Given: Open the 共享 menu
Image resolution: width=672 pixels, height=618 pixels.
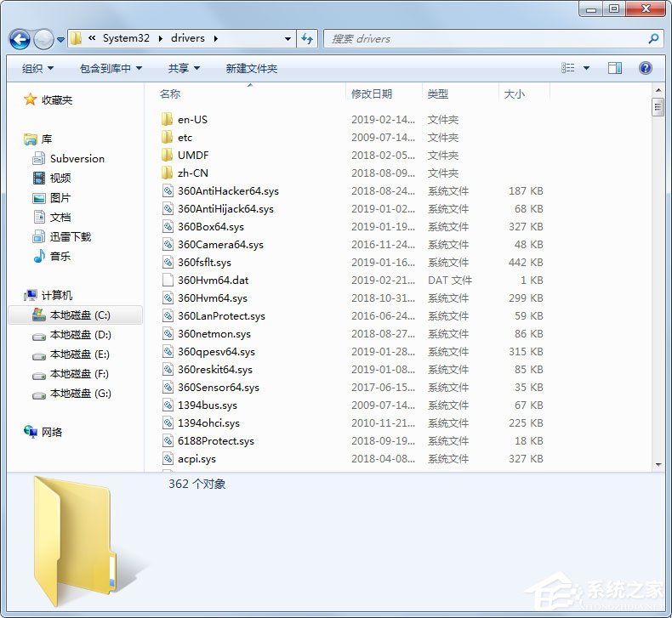Looking at the screenshot, I should [184, 68].
